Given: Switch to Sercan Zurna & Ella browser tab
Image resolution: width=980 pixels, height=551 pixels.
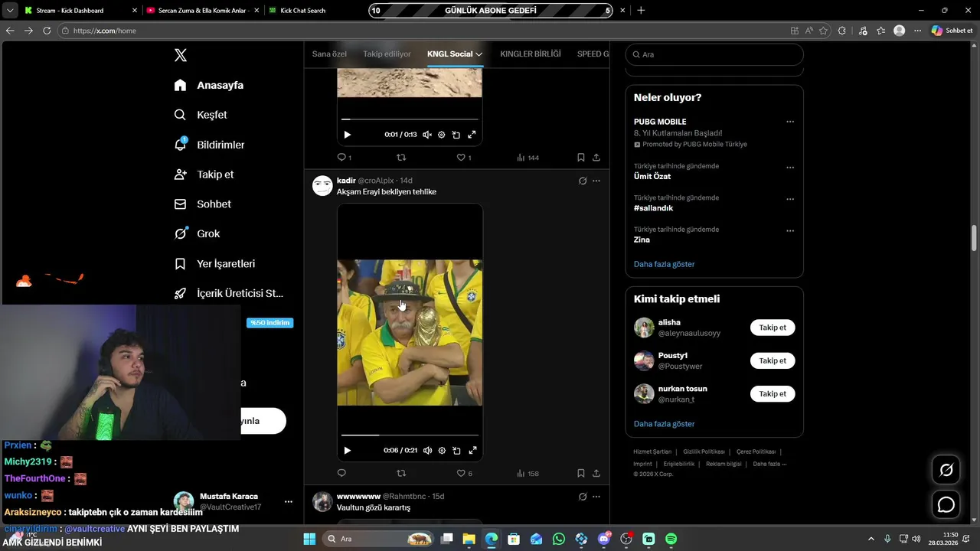Looking at the screenshot, I should click(203, 11).
